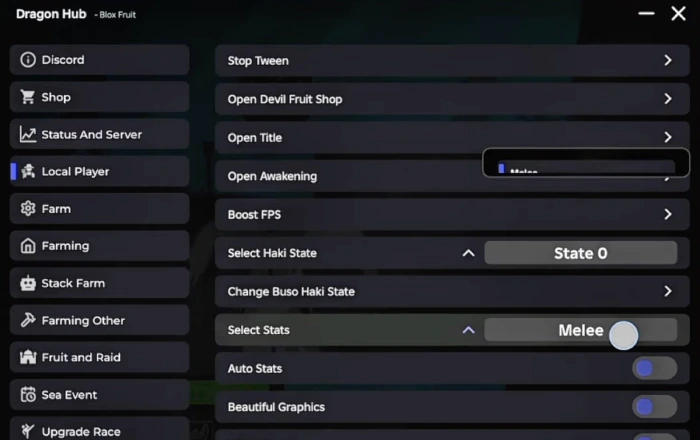Click the Open Devil Fruit Shop button
This screenshot has height=440, width=700.
tap(452, 99)
